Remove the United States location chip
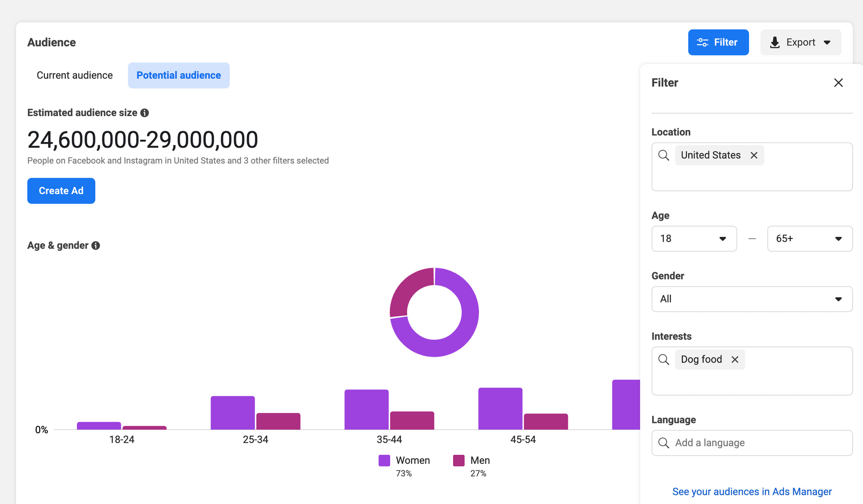Image resolution: width=863 pixels, height=504 pixels. coord(754,155)
